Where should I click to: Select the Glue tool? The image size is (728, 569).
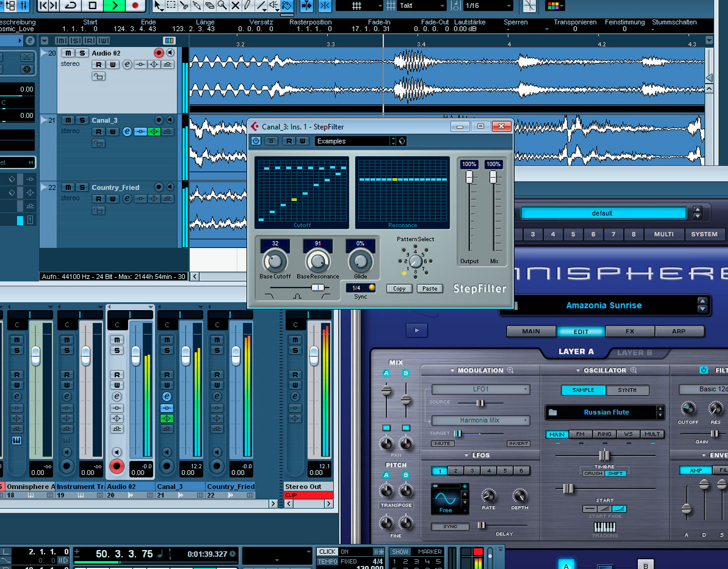[197, 5]
